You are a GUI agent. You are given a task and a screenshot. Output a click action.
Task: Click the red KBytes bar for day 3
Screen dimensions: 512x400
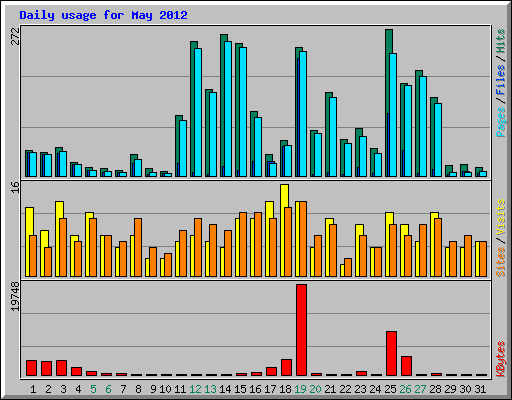(61, 368)
